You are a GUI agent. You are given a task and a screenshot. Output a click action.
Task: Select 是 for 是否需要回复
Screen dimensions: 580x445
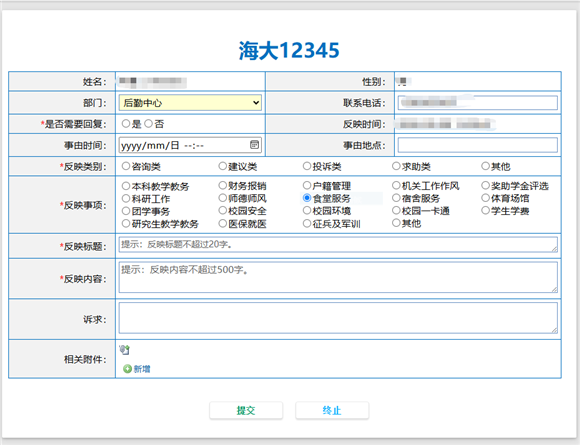coord(126,124)
